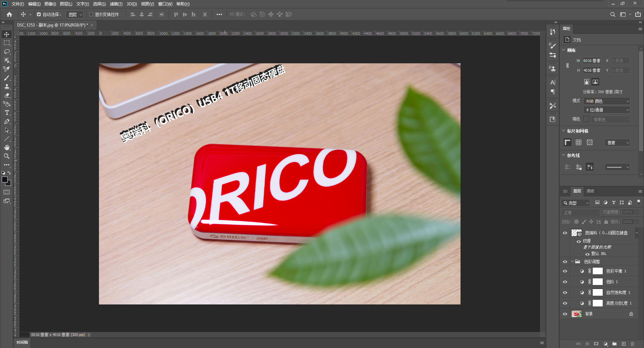Open the 像素 ruler units dropdown
Viewport: 644px width, 348px height.
click(x=618, y=143)
